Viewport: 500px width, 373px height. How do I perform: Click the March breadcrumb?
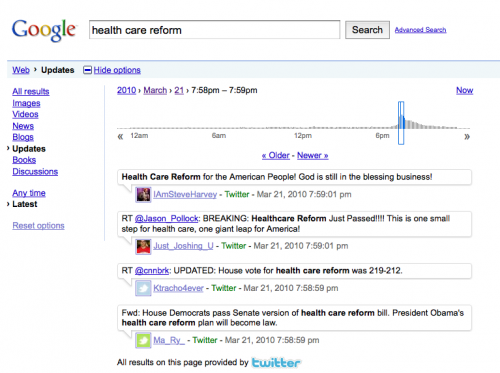pyautogui.click(x=155, y=90)
